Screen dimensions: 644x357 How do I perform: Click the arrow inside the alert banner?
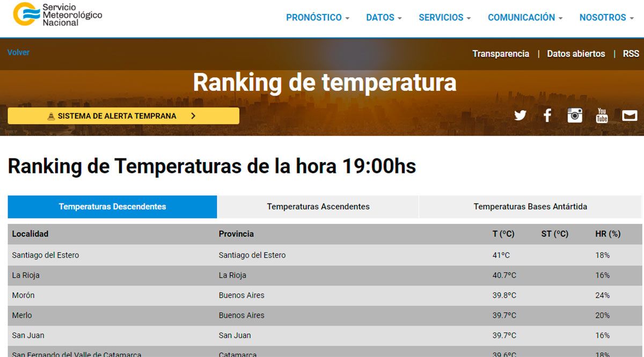[x=194, y=115]
